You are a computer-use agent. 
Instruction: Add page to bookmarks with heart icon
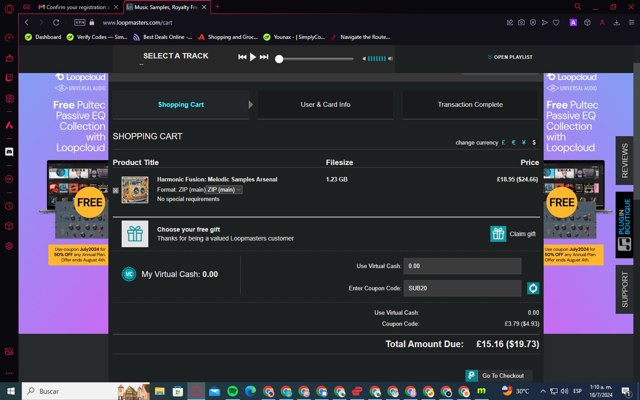click(x=556, y=22)
